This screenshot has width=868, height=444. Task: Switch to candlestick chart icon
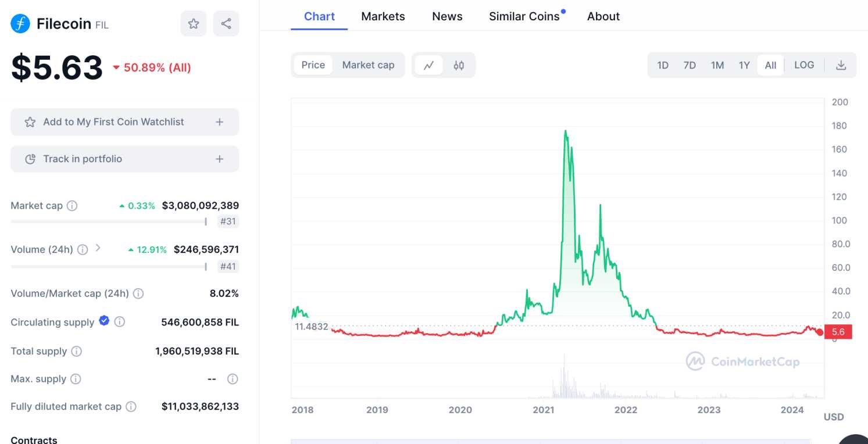(459, 65)
